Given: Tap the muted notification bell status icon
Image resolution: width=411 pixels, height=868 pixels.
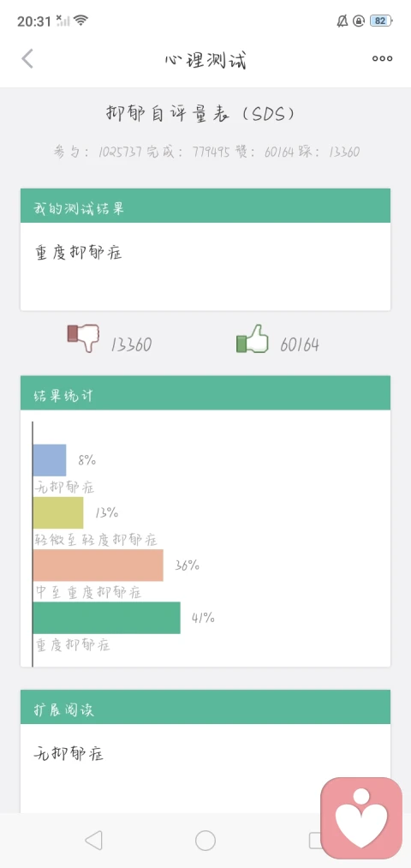Looking at the screenshot, I should tap(342, 21).
